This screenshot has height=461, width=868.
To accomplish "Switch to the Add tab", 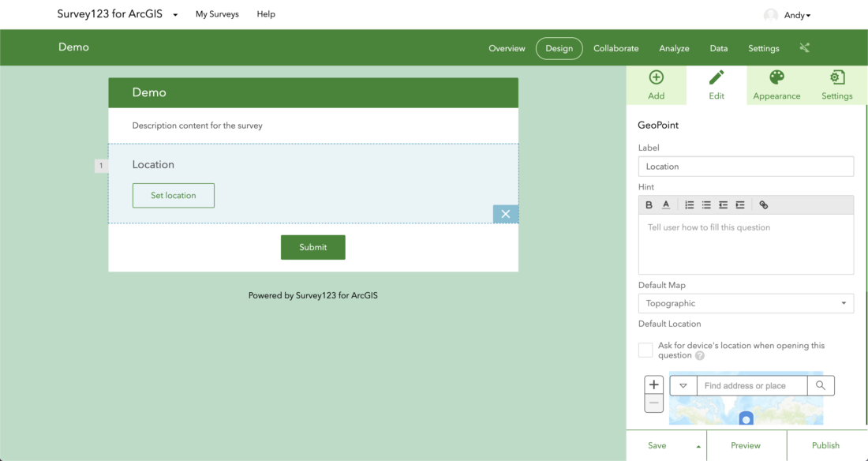I will [x=656, y=85].
